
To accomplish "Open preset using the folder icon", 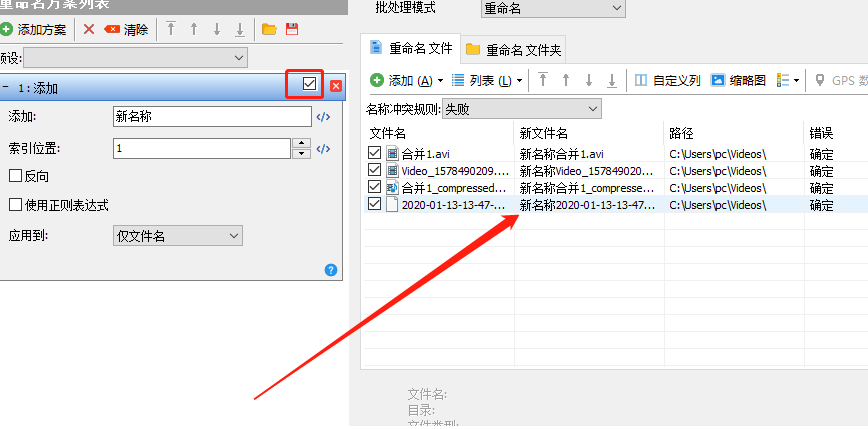I will tap(269, 29).
